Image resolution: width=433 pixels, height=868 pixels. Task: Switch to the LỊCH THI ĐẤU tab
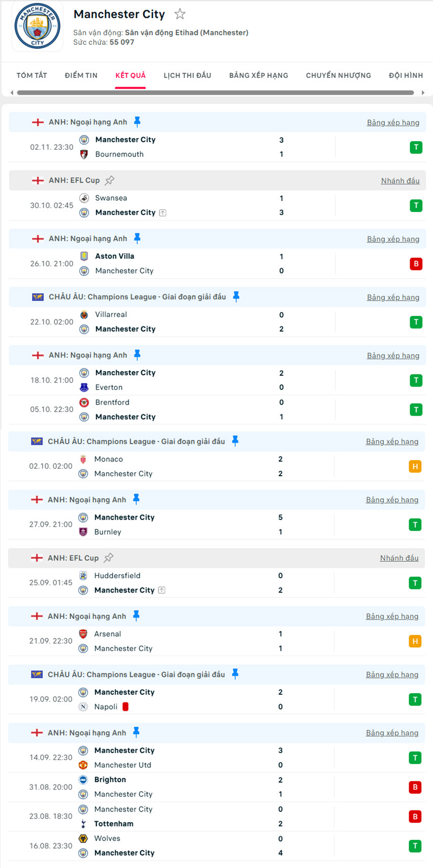pyautogui.click(x=187, y=75)
